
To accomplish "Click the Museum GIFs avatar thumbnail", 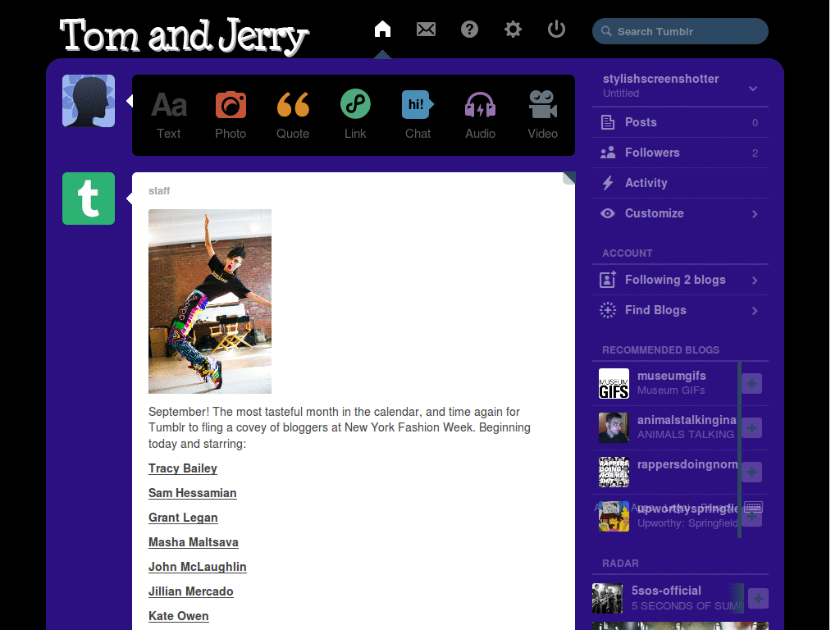I will (x=614, y=384).
